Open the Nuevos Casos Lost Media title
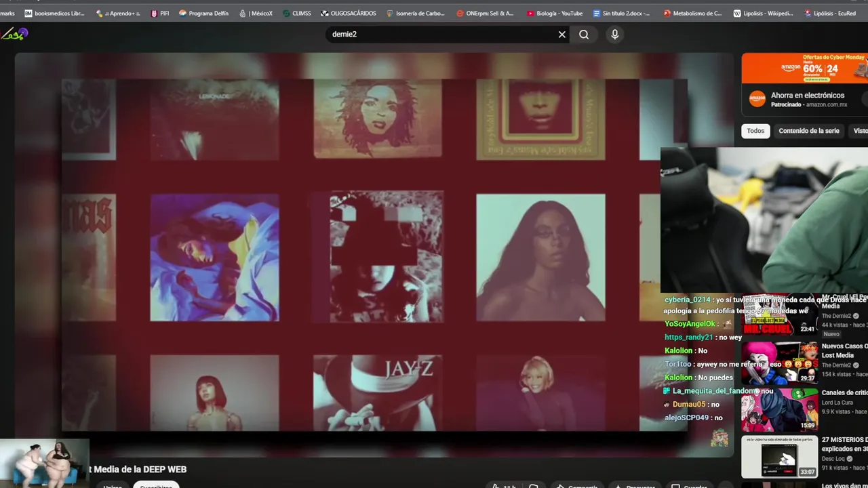This screenshot has height=488, width=868. (844, 350)
